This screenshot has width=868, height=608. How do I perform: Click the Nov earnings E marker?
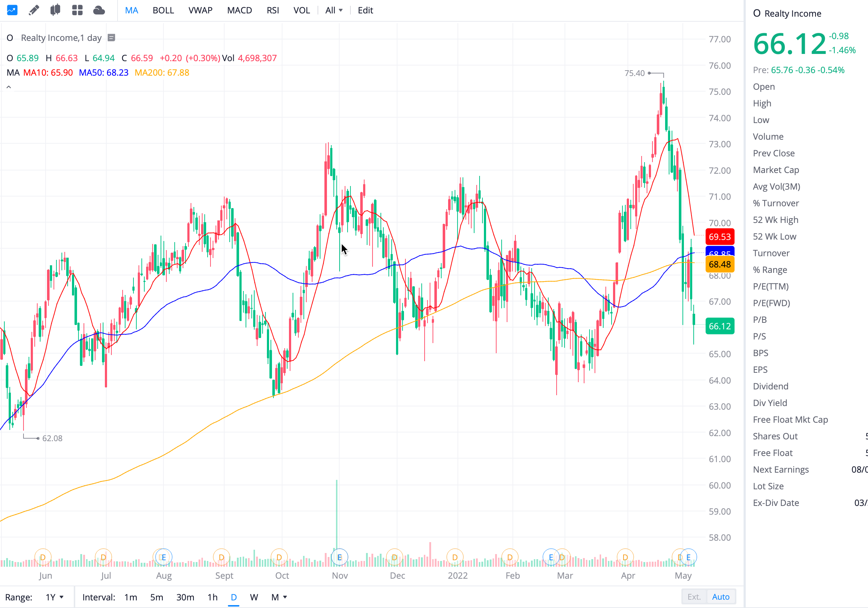click(340, 557)
